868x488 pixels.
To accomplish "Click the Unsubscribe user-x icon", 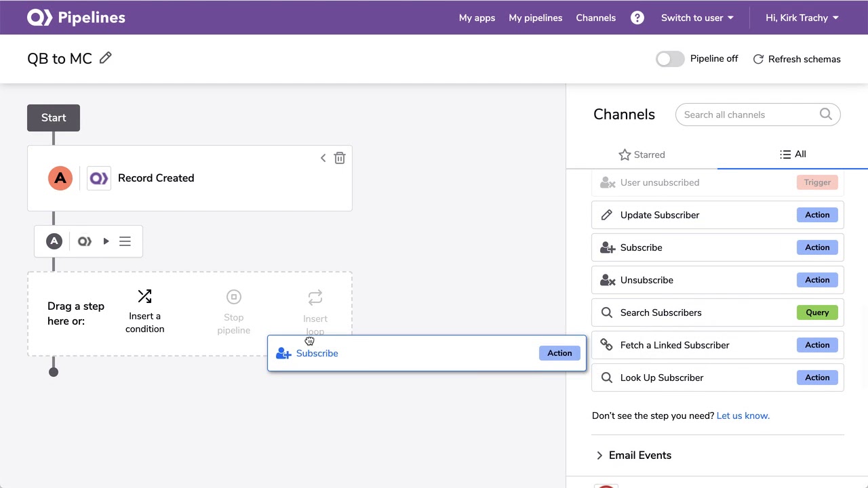I will [x=608, y=280].
